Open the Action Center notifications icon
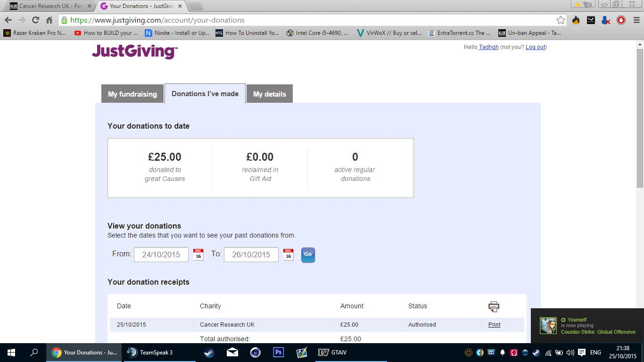The image size is (644, 362). click(x=582, y=353)
